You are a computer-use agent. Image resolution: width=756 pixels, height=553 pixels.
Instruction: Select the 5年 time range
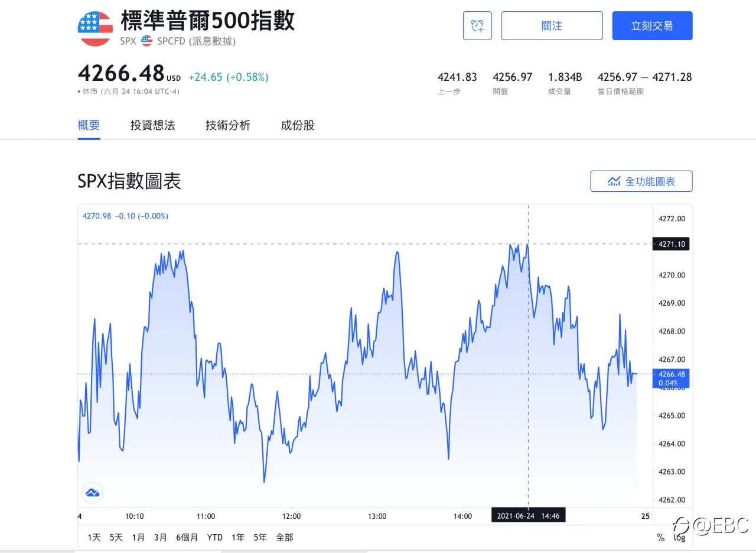[260, 538]
